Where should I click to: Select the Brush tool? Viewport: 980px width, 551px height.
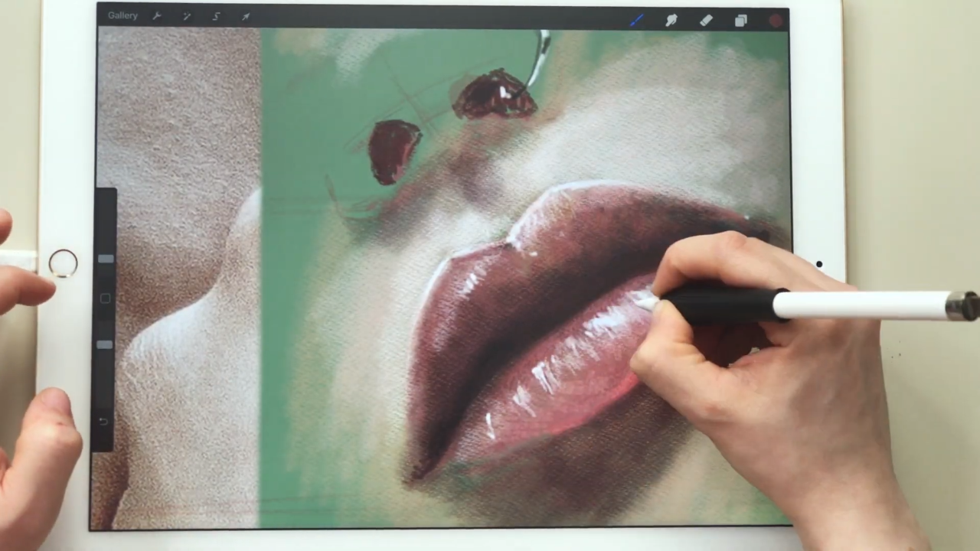tap(636, 21)
